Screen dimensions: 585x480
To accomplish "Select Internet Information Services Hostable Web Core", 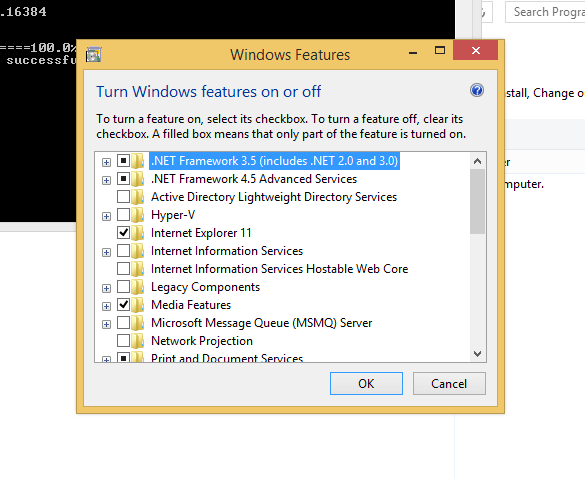I will point(279,269).
